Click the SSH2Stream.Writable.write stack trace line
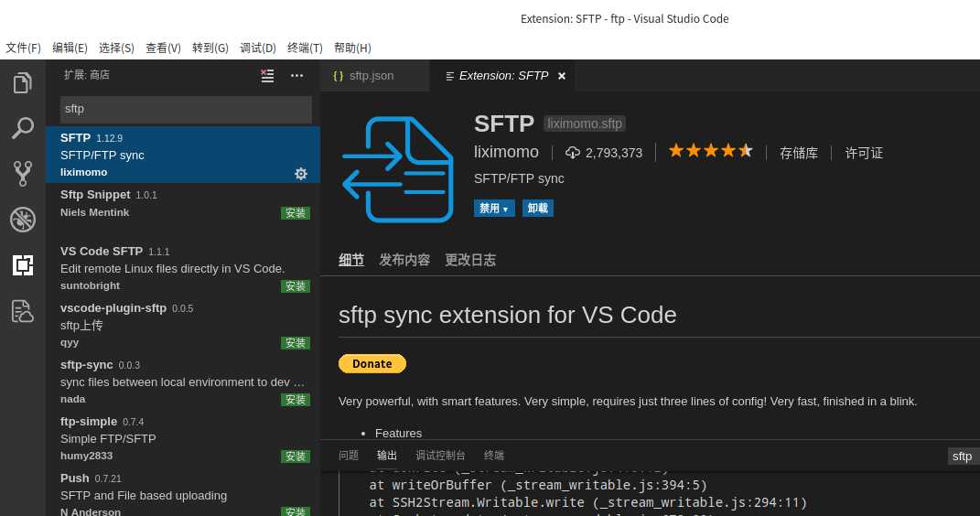 pyautogui.click(x=587, y=503)
